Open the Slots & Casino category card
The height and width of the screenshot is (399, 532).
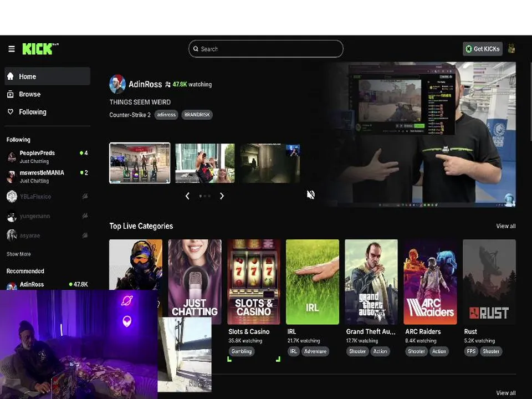254,282
